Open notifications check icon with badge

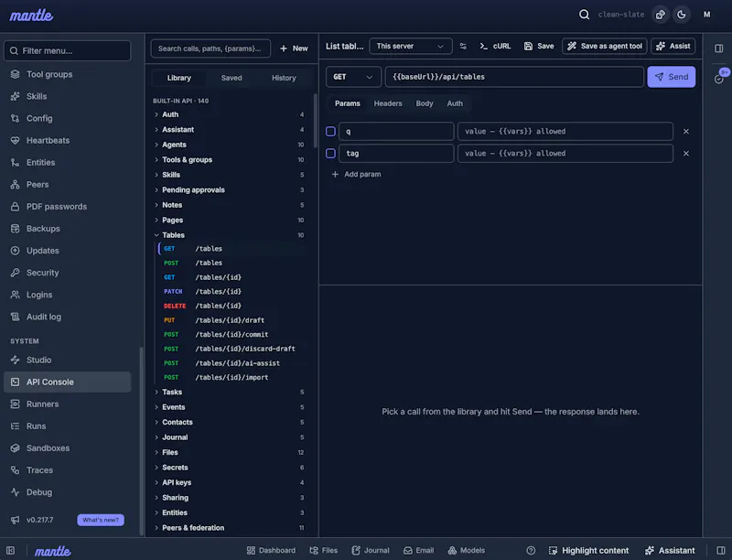pos(719,78)
